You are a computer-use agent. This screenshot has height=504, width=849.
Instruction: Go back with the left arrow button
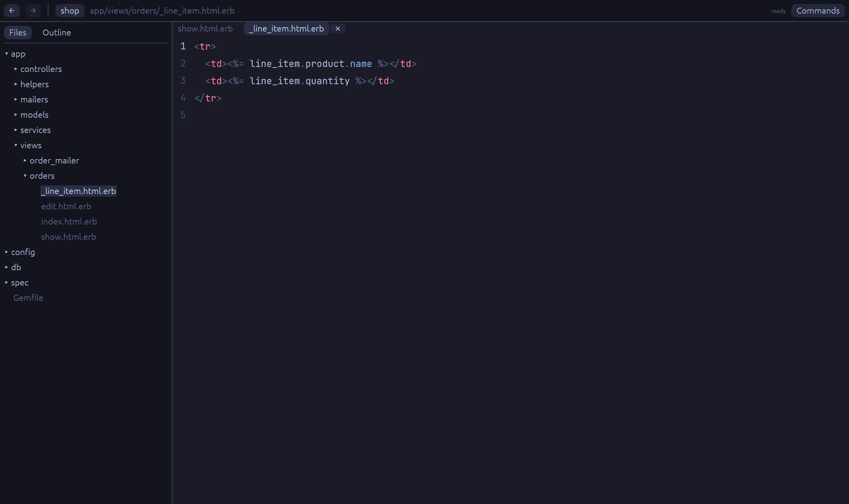pos(12,11)
